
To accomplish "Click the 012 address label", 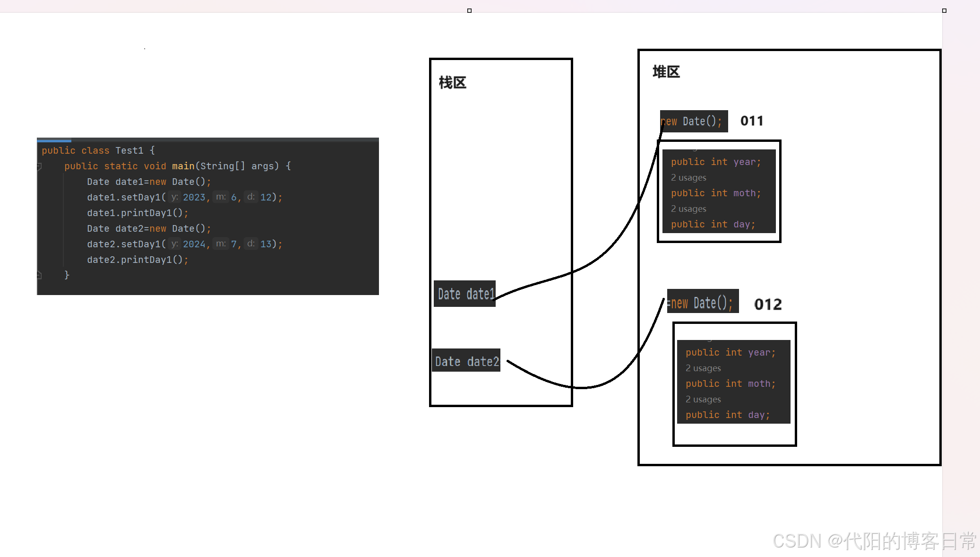I will pos(768,304).
